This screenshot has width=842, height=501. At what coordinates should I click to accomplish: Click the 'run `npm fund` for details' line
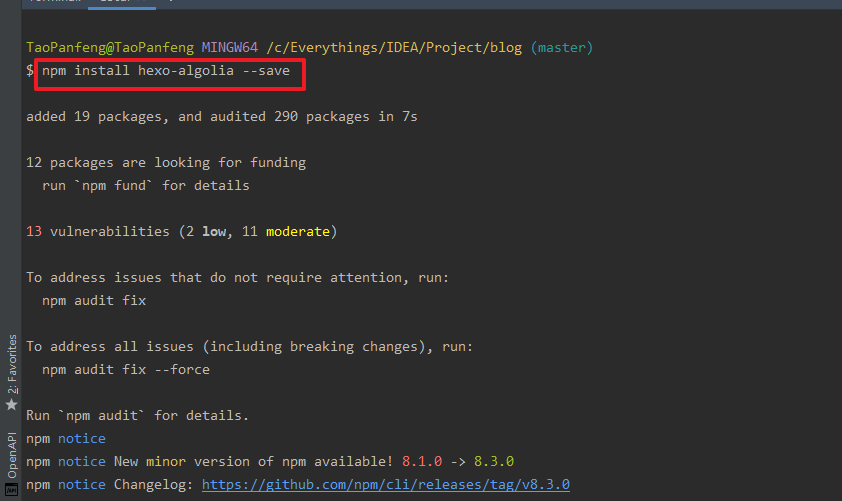pos(146,185)
